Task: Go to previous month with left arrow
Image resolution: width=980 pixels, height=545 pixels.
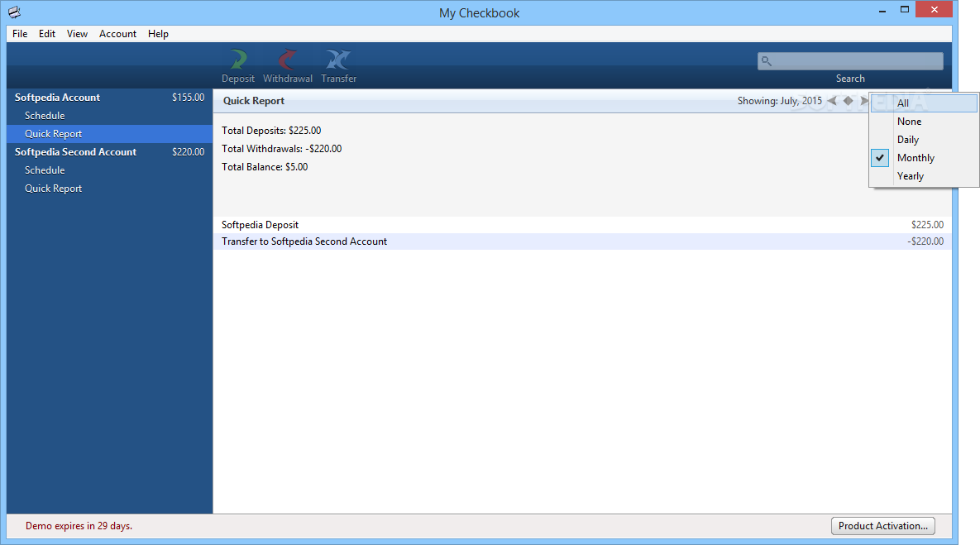Action: 832,101
